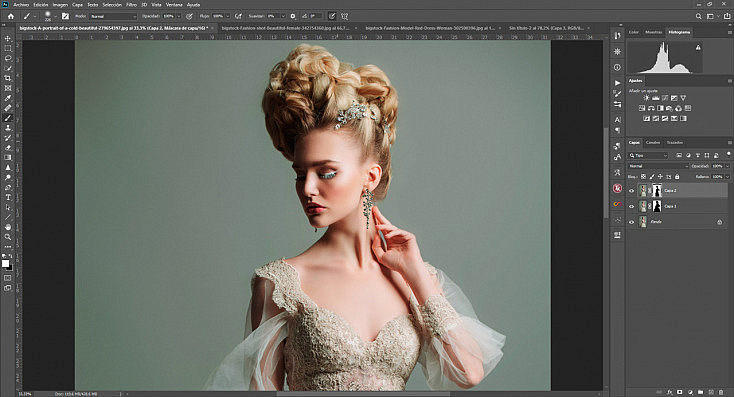
Task: Open the Ventana menu
Action: click(x=174, y=5)
